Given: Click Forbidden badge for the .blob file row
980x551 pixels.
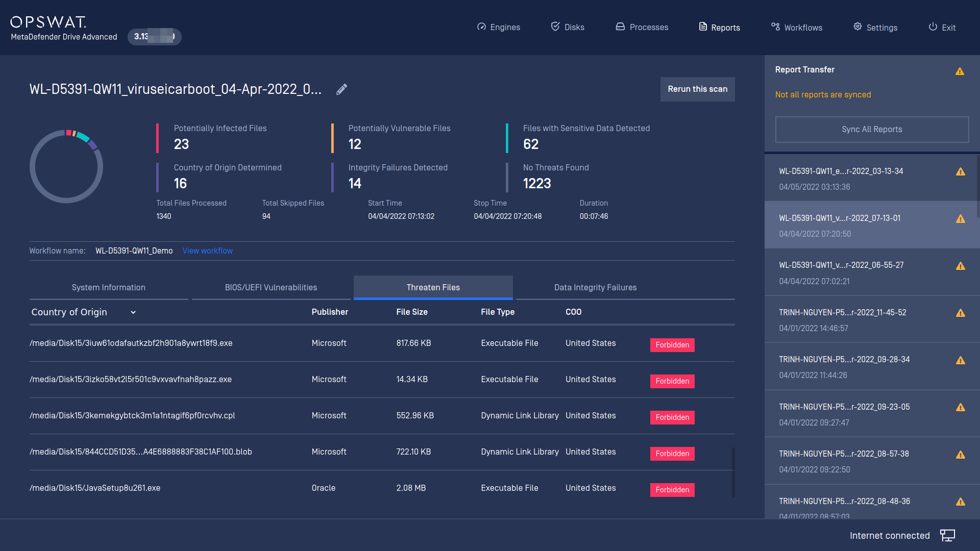Looking at the screenshot, I should [x=672, y=454].
